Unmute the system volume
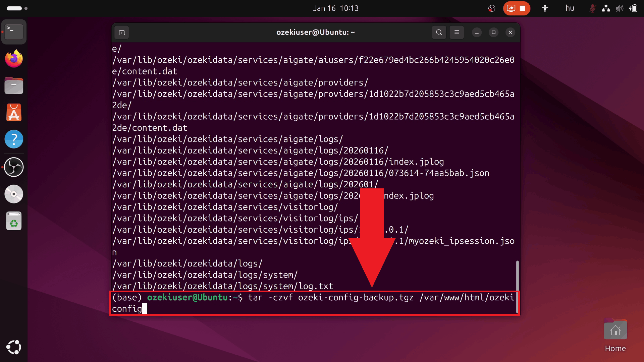The image size is (644, 362). (620, 8)
